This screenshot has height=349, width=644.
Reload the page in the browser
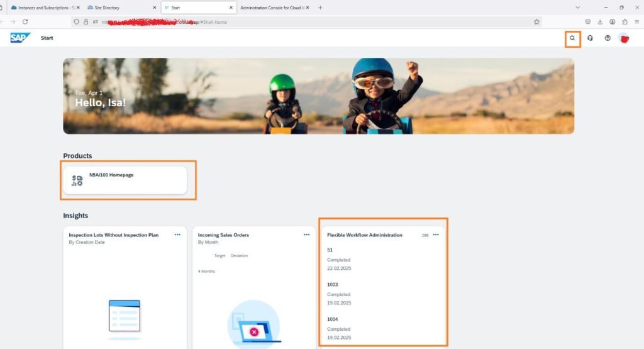point(25,21)
